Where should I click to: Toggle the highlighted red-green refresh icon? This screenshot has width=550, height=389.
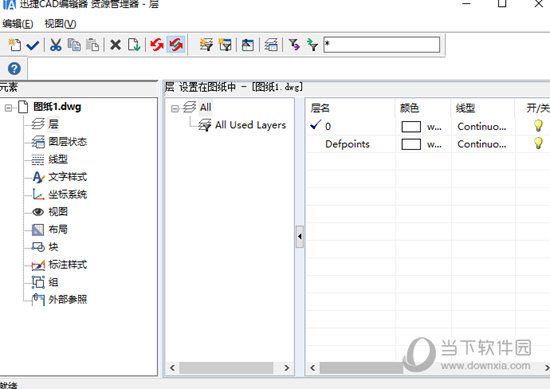click(x=176, y=45)
